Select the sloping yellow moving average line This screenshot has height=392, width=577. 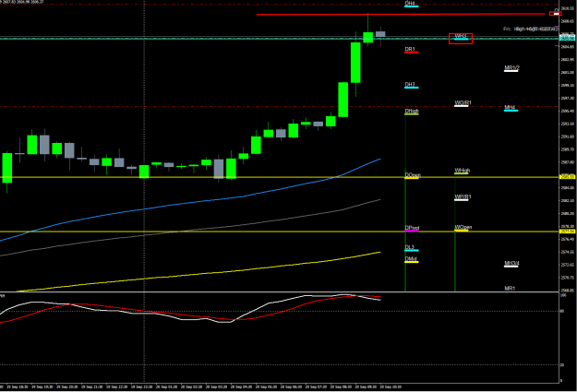pos(198,273)
